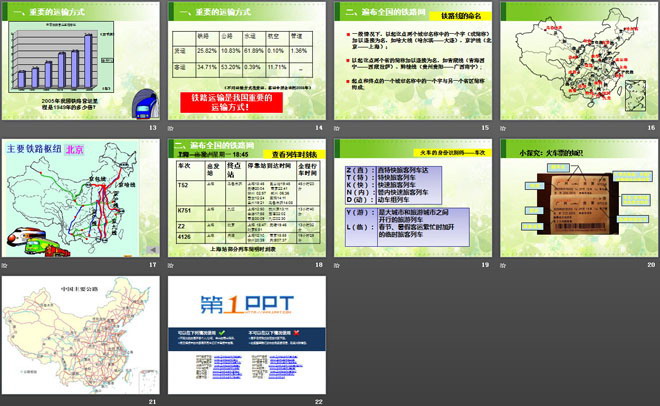The width and height of the screenshot is (660, 406).
Task: Select slide 14 with the transport percentage table
Action: (x=247, y=61)
